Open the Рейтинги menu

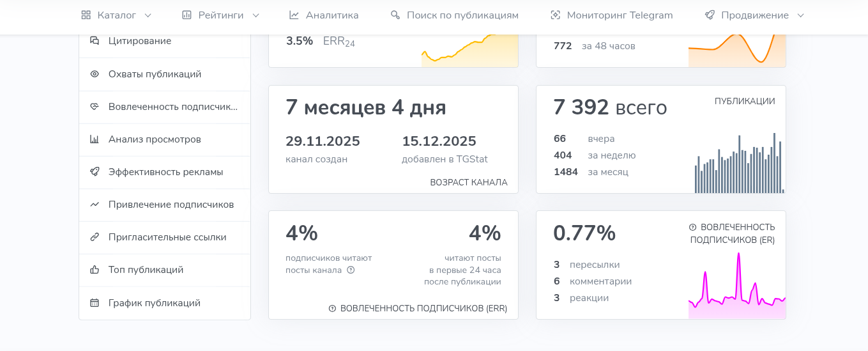pyautogui.click(x=220, y=15)
